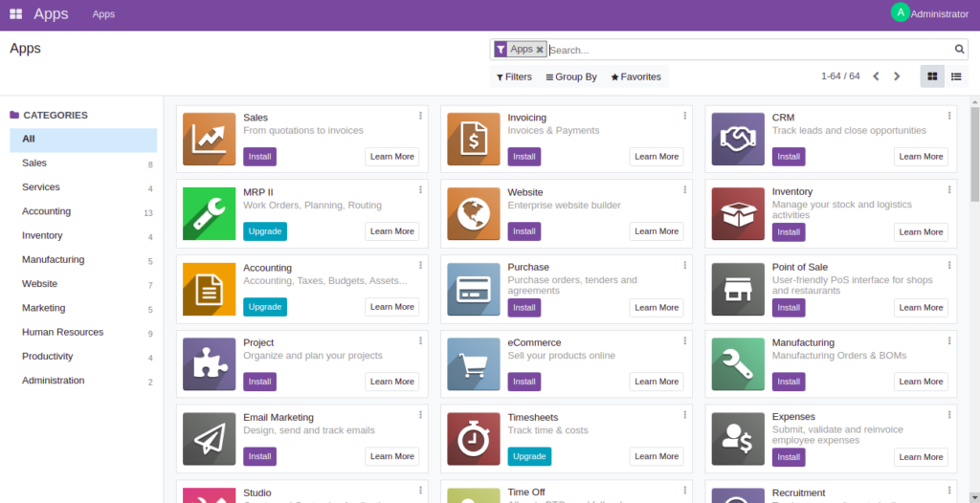The height and width of the screenshot is (503, 980).
Task: Go to the next page arrow
Action: coord(897,77)
